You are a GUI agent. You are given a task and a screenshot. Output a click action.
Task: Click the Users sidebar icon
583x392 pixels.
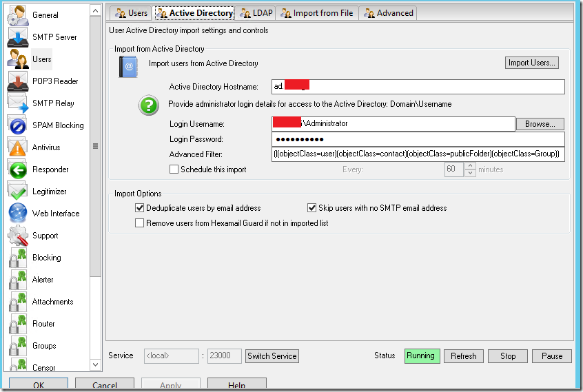pyautogui.click(x=17, y=59)
